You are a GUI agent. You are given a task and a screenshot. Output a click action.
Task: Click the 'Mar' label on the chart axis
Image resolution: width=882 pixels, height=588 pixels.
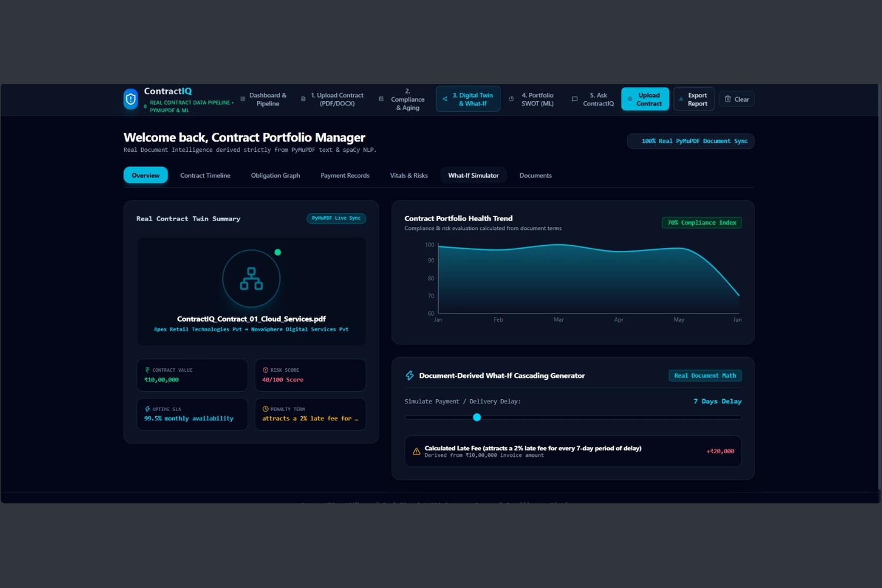(x=559, y=320)
